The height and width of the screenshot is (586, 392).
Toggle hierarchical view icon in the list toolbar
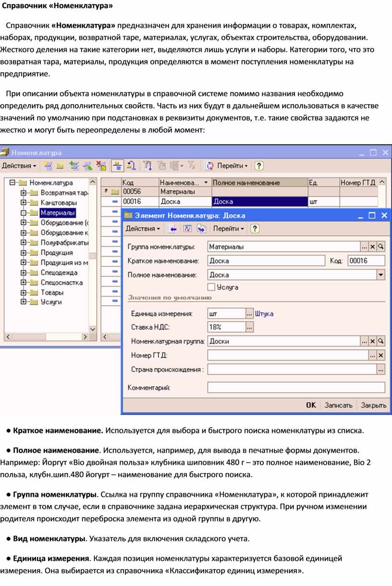(x=118, y=166)
